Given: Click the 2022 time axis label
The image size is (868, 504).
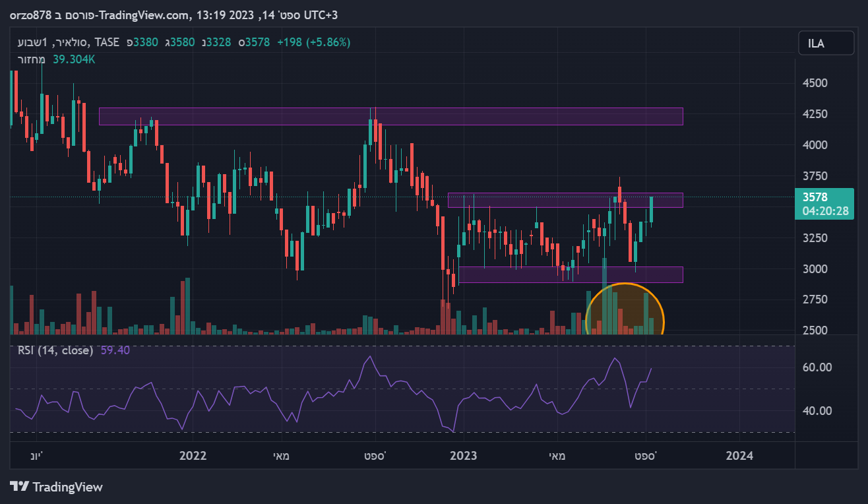Looking at the screenshot, I should [x=193, y=456].
